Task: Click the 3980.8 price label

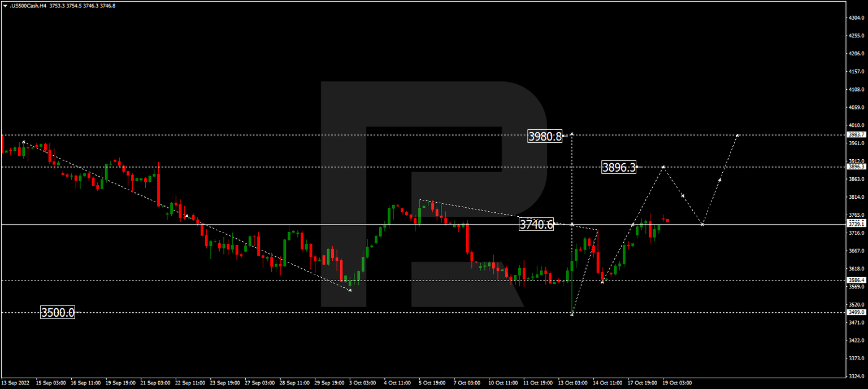Action: [x=544, y=136]
